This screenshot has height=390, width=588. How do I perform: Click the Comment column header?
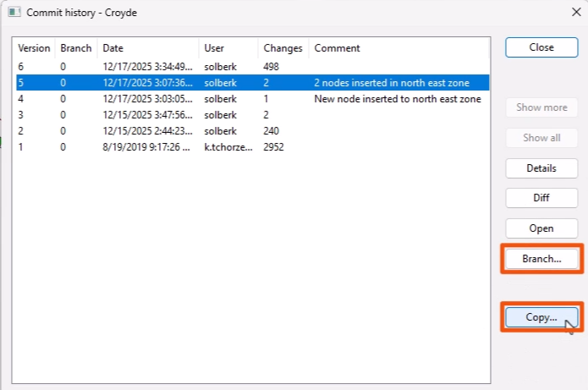click(x=399, y=48)
